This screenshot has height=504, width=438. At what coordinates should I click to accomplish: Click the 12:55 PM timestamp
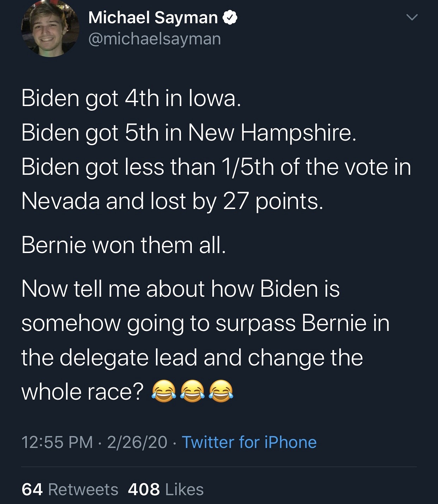pyautogui.click(x=57, y=442)
